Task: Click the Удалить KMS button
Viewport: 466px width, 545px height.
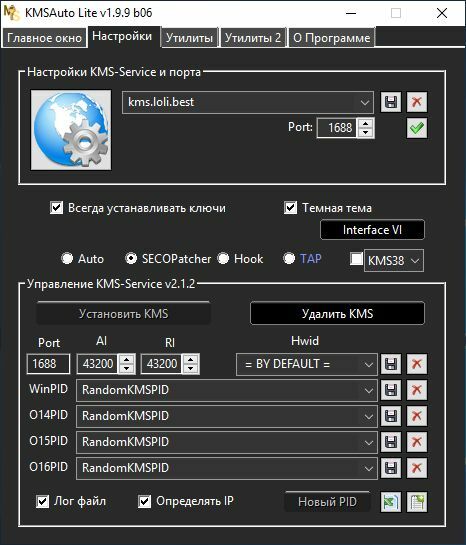Action: point(337,314)
